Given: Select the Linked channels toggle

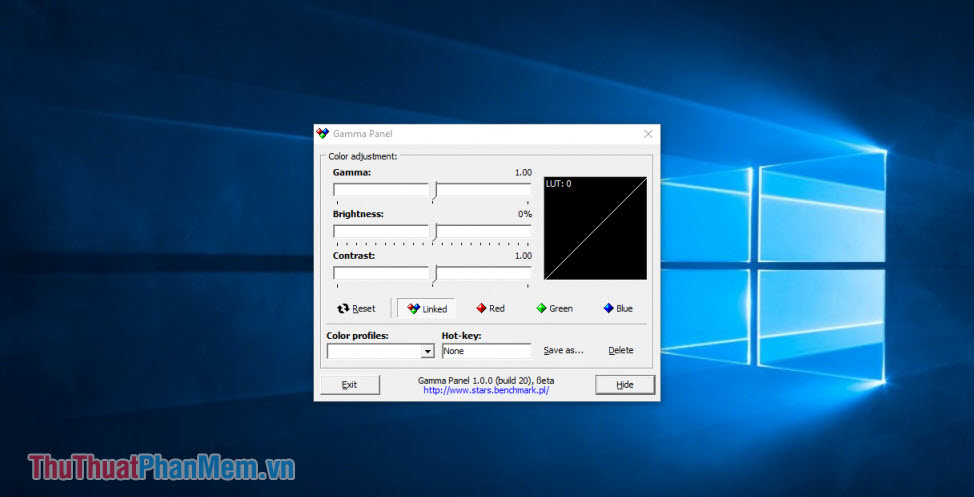Looking at the screenshot, I should (x=427, y=309).
